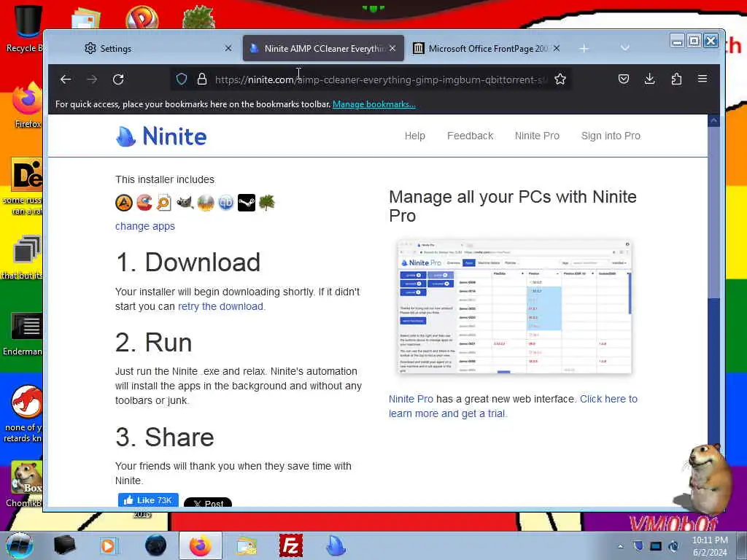
Task: Open the Help page link
Action: point(415,136)
